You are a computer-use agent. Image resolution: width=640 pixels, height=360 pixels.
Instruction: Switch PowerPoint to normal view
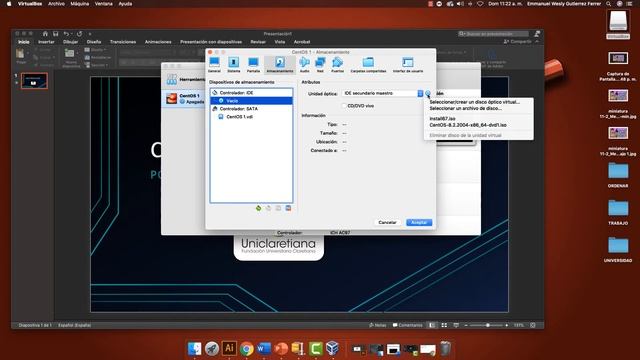432,325
